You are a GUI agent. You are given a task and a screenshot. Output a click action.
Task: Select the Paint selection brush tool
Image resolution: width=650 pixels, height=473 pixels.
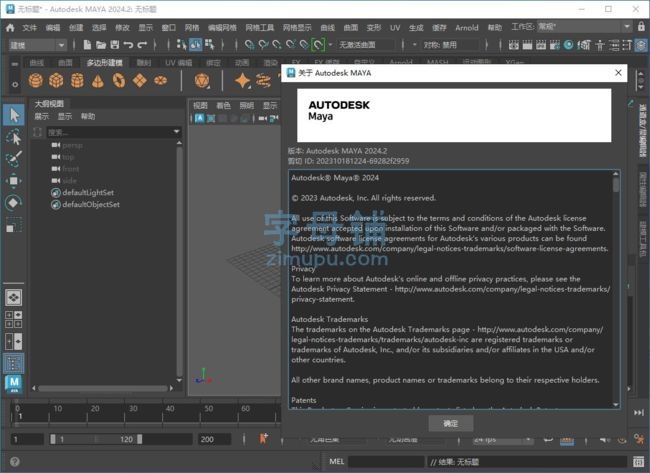14,158
